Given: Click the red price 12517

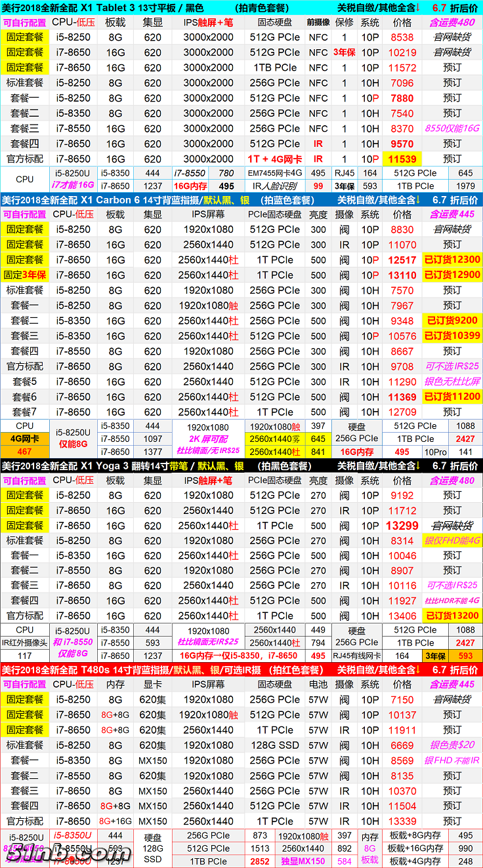Looking at the screenshot, I should (402, 260).
